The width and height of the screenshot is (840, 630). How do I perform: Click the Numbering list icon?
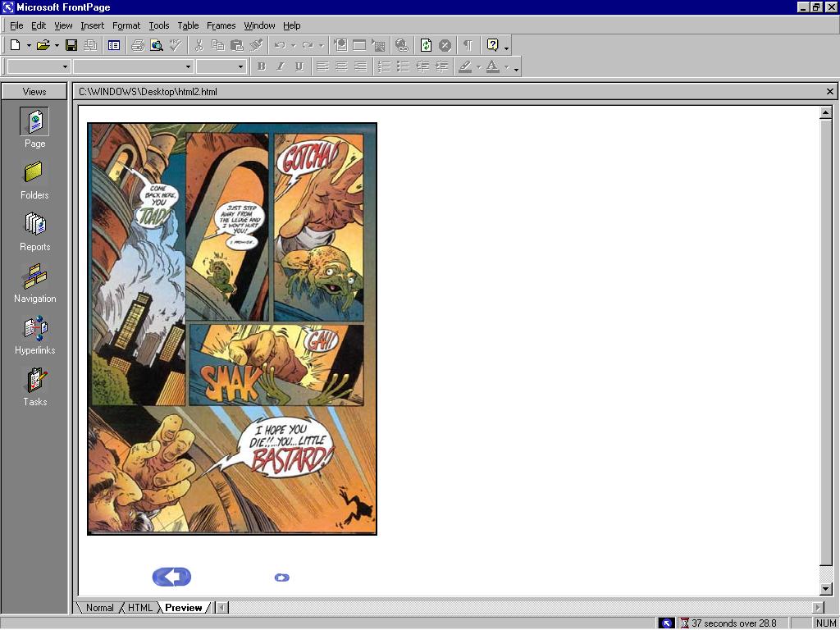pos(384,66)
